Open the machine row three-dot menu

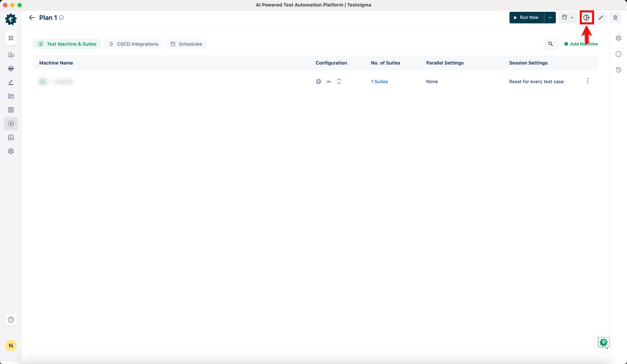click(x=588, y=81)
